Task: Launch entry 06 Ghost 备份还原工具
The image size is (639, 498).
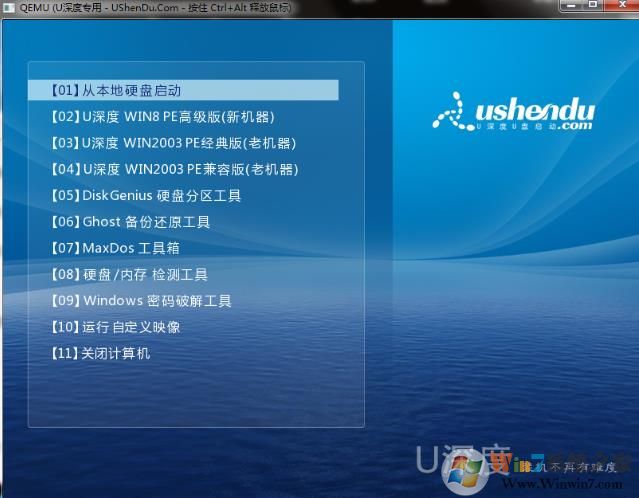Action: tap(130, 222)
